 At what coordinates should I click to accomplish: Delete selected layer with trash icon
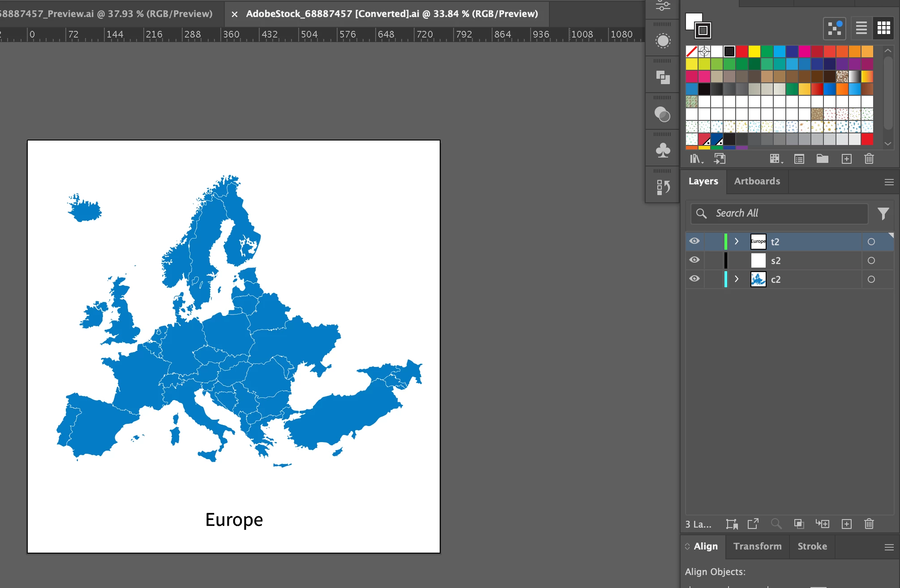pyautogui.click(x=869, y=524)
